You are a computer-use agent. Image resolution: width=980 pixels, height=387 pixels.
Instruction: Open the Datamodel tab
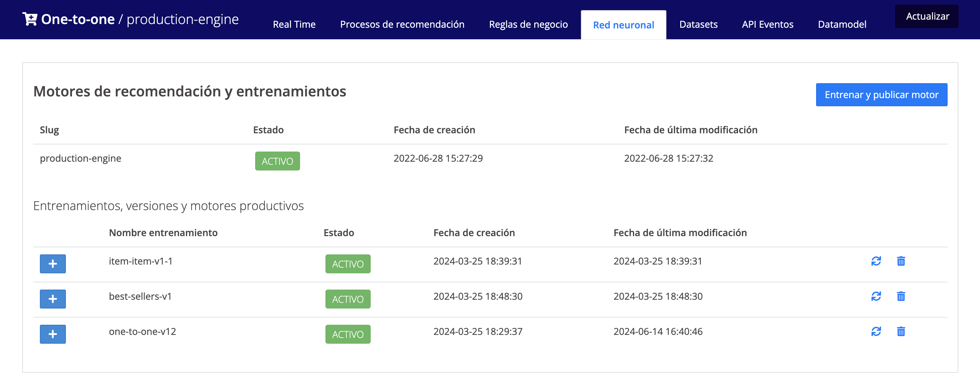[842, 24]
